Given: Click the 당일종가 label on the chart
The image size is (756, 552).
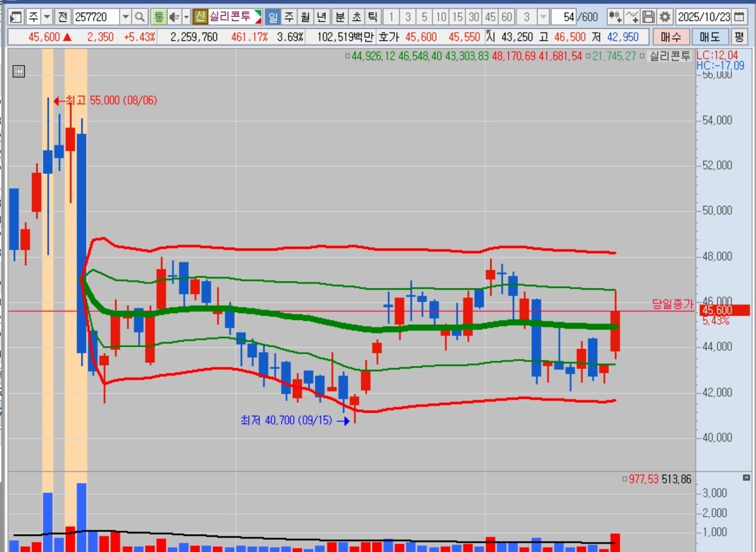Looking at the screenshot, I should coord(672,304).
